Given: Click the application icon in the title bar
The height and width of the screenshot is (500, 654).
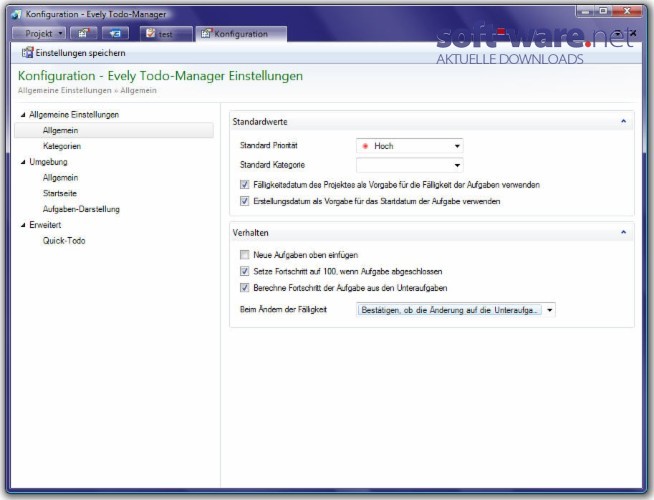Looking at the screenshot, I should (16, 14).
